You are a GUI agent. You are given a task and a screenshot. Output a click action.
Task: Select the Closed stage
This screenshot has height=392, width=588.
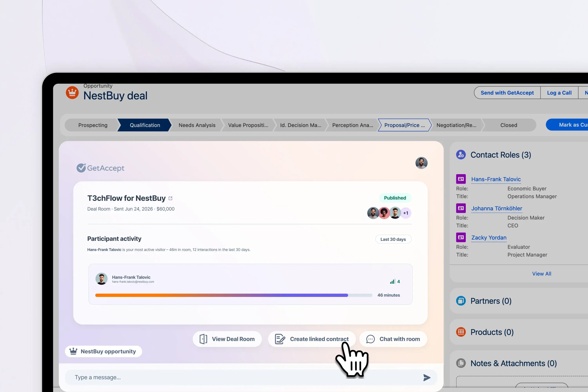tap(509, 125)
